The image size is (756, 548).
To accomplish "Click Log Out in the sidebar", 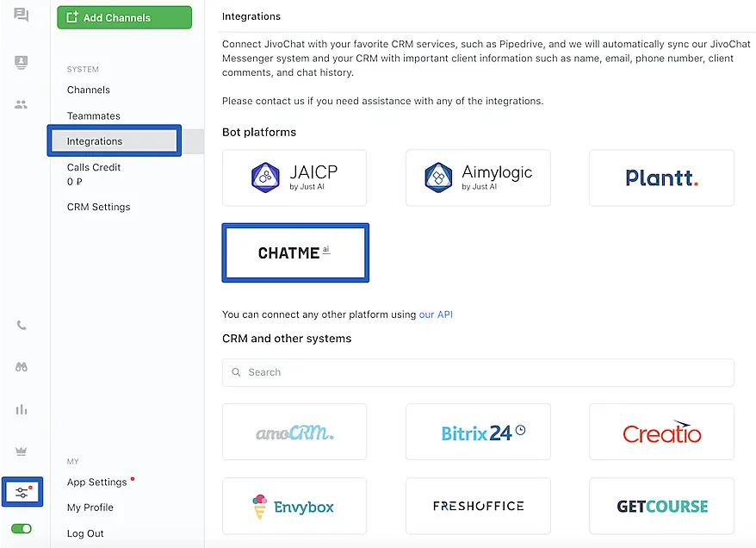I will tap(85, 533).
